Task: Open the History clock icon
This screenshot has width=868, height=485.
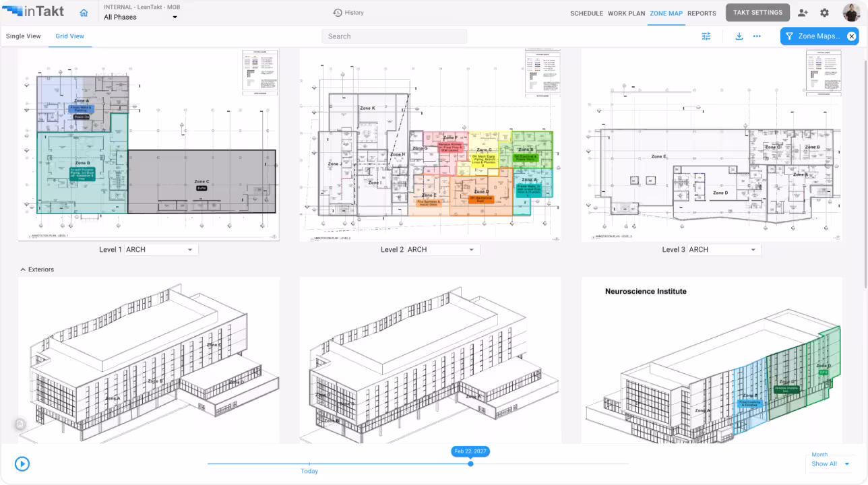Action: (338, 13)
